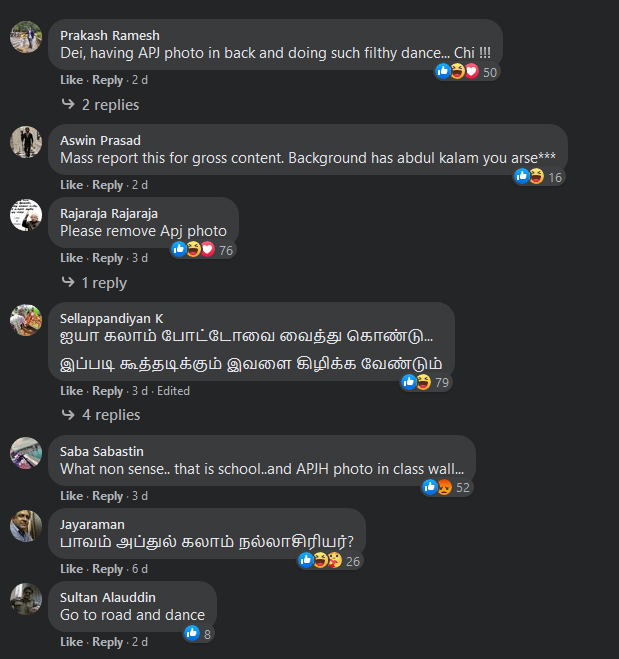The height and width of the screenshot is (659, 619).
Task: Open Sellappandiyan K's profile name link
Action: coord(111,319)
